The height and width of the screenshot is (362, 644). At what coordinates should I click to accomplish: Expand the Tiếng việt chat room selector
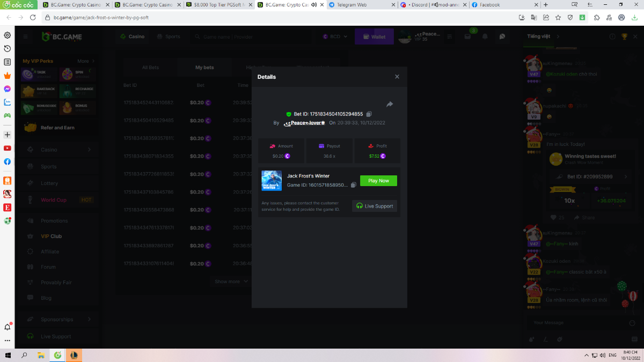(x=558, y=36)
